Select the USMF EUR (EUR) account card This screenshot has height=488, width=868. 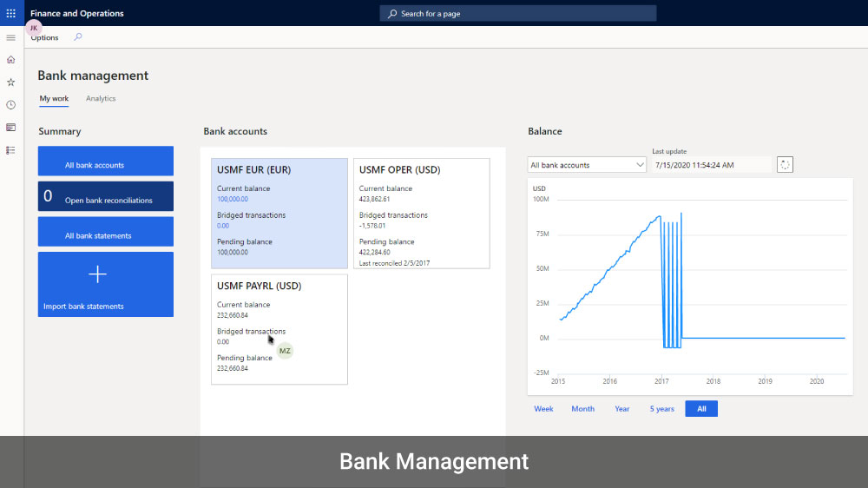[x=279, y=214]
